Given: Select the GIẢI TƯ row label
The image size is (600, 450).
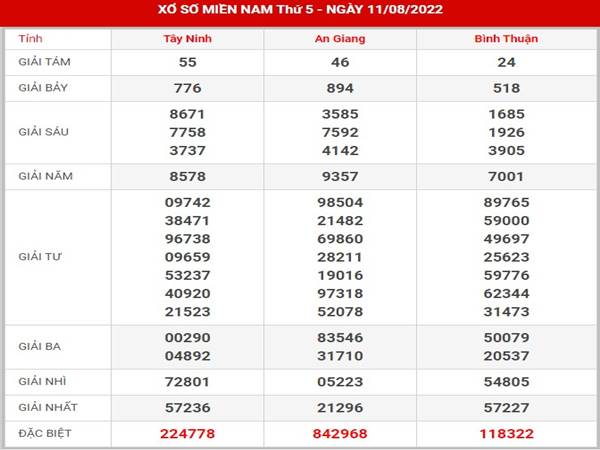Looking at the screenshot, I should coord(41,256).
